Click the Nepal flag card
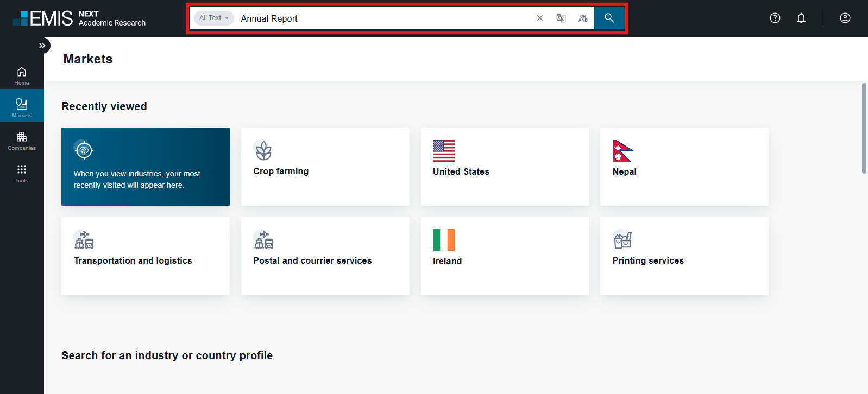 [684, 167]
